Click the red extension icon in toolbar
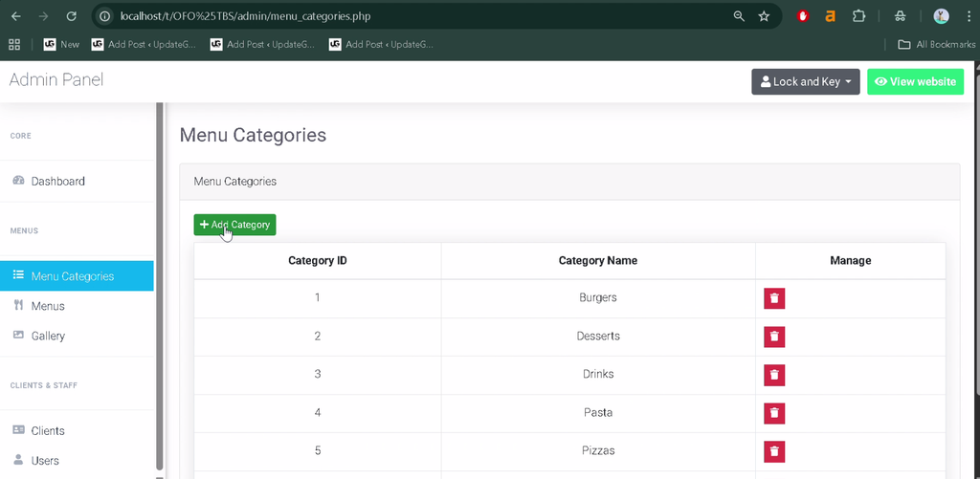The width and height of the screenshot is (980, 479). (x=803, y=16)
